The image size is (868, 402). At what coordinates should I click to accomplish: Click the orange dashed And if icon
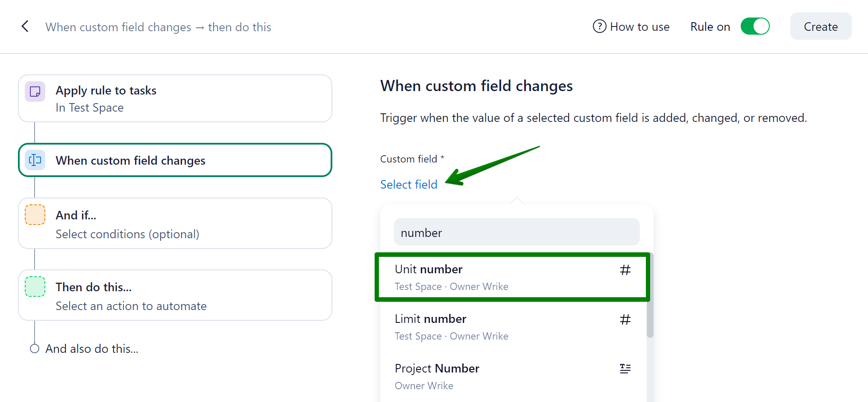[35, 215]
